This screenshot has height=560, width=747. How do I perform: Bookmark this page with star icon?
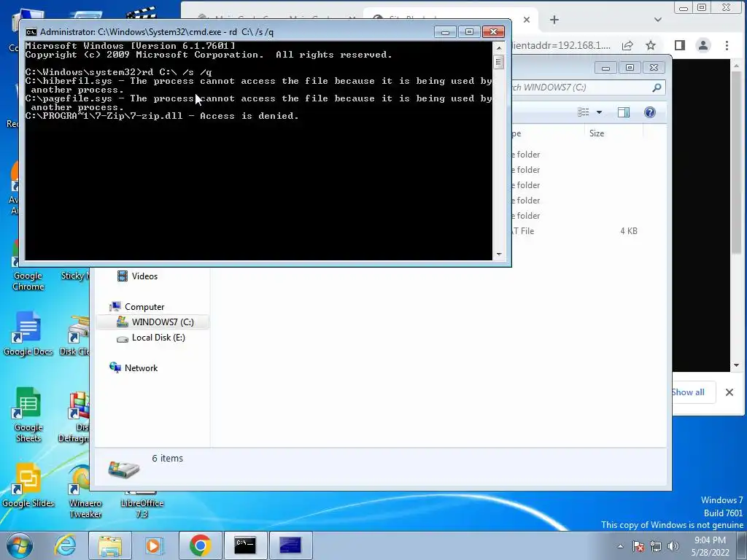pyautogui.click(x=651, y=45)
